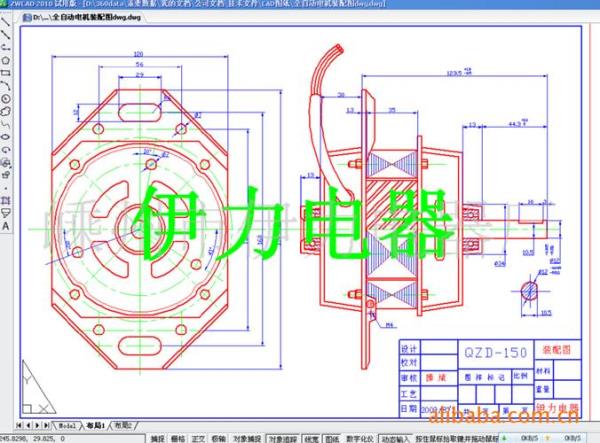Click the cursor coordinates readout in status bar

pos(33,438)
